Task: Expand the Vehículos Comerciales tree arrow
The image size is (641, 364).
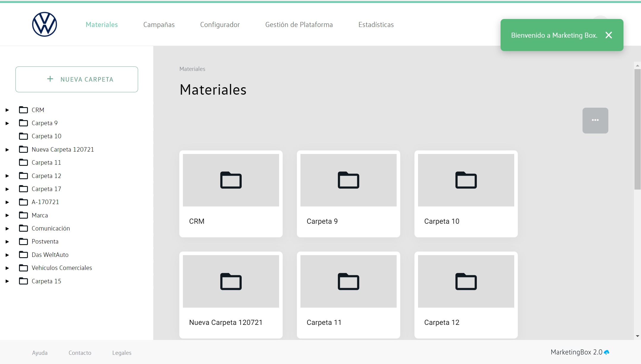Action: 7,268
